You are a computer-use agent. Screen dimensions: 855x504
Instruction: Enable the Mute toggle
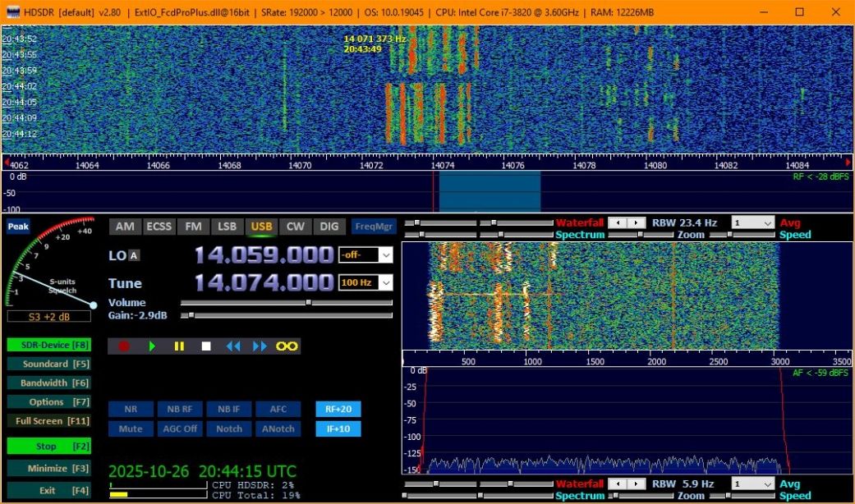131,428
